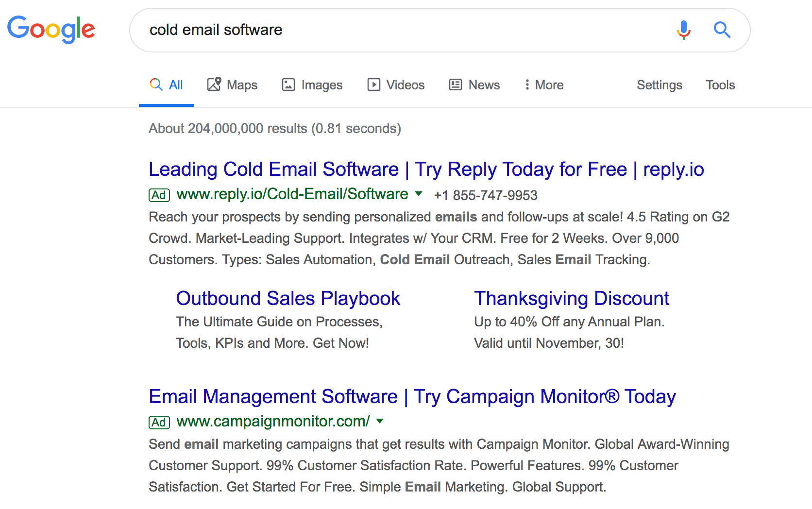Click the Ad badge beside campaignmonitor URL
Screen dimensions: 812x509
tap(159, 423)
